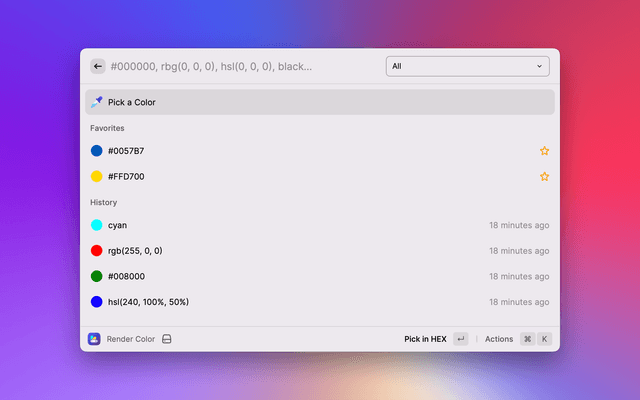Click the green #008000 color swatch
This screenshot has height=400, width=640.
97,276
